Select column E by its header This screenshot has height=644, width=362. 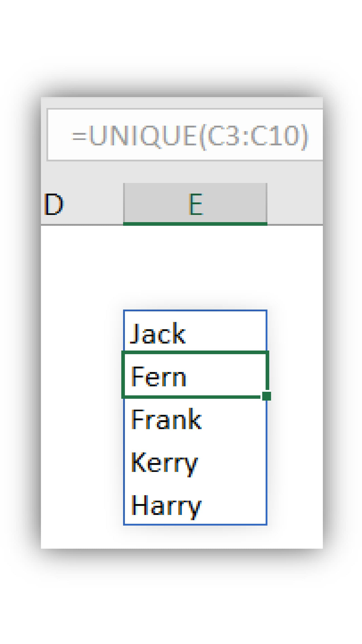click(195, 204)
